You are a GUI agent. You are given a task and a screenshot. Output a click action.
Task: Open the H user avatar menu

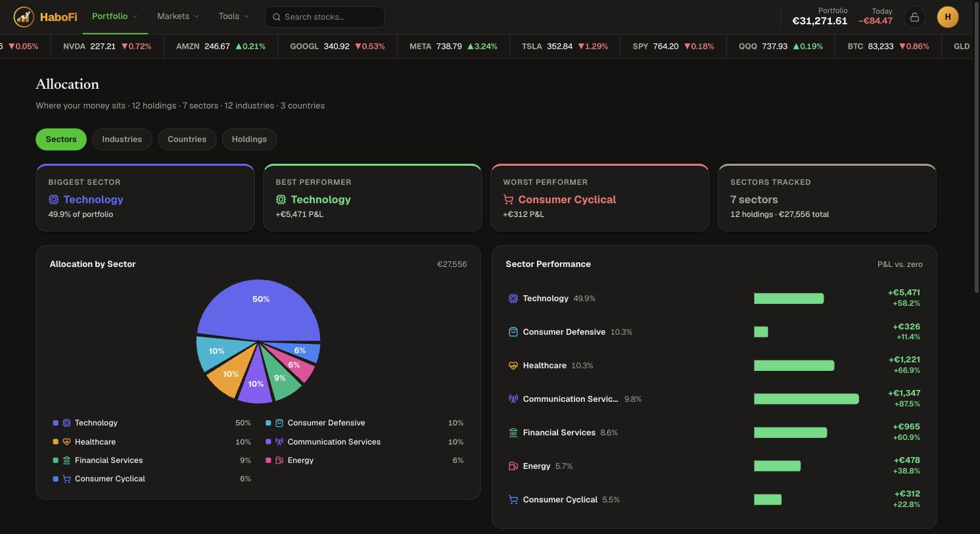pyautogui.click(x=948, y=17)
